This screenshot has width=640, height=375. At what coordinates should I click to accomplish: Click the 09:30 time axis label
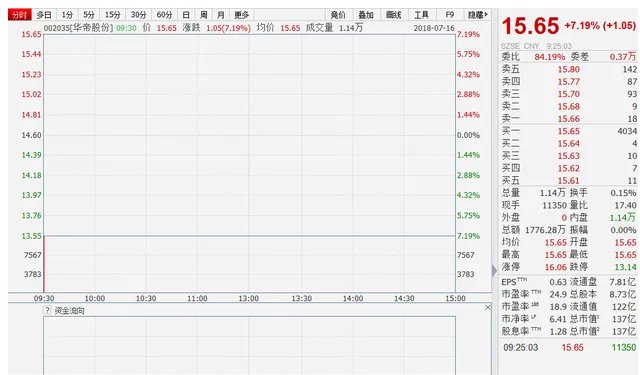44,298
